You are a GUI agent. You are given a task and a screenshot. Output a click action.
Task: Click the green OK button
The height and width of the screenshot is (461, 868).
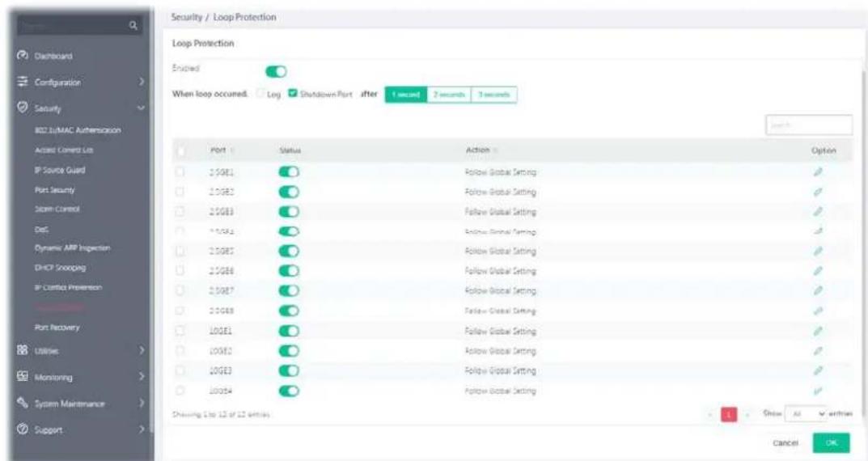(832, 442)
